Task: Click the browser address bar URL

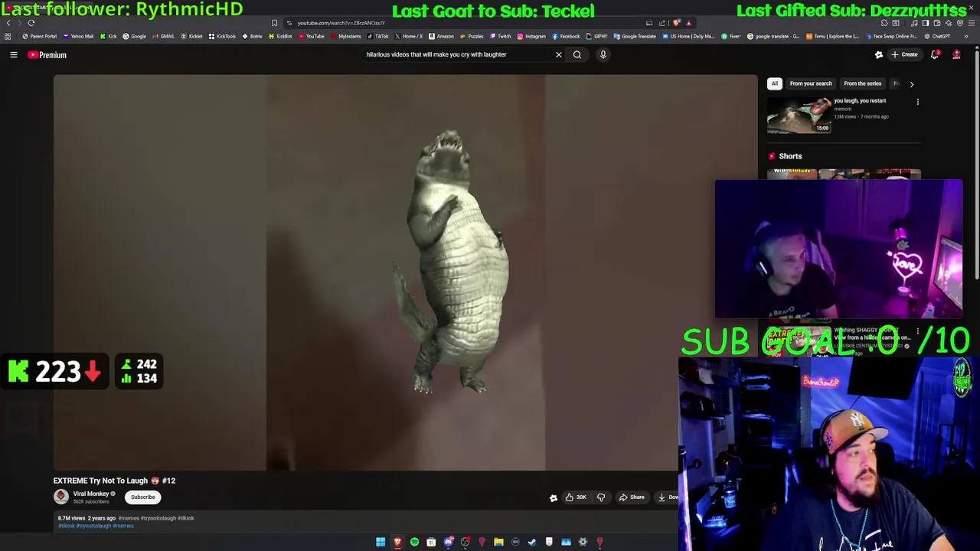Action: point(341,23)
